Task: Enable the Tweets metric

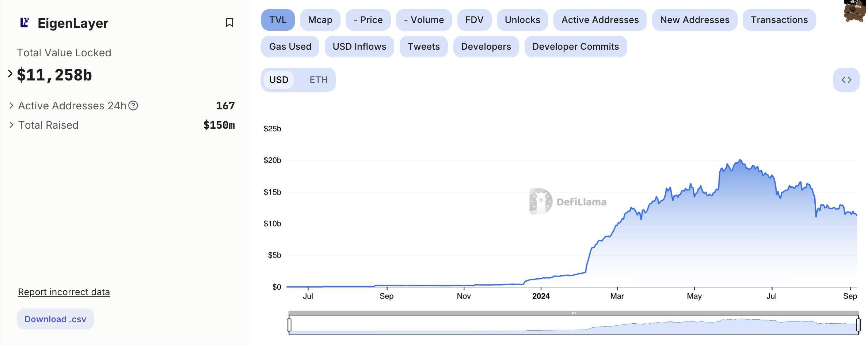Action: click(x=424, y=46)
